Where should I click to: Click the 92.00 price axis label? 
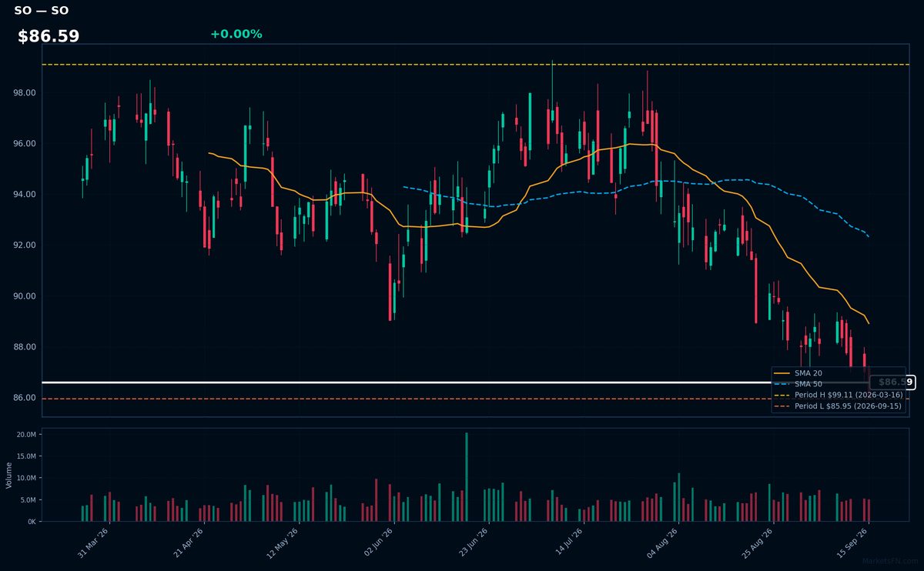[24, 245]
